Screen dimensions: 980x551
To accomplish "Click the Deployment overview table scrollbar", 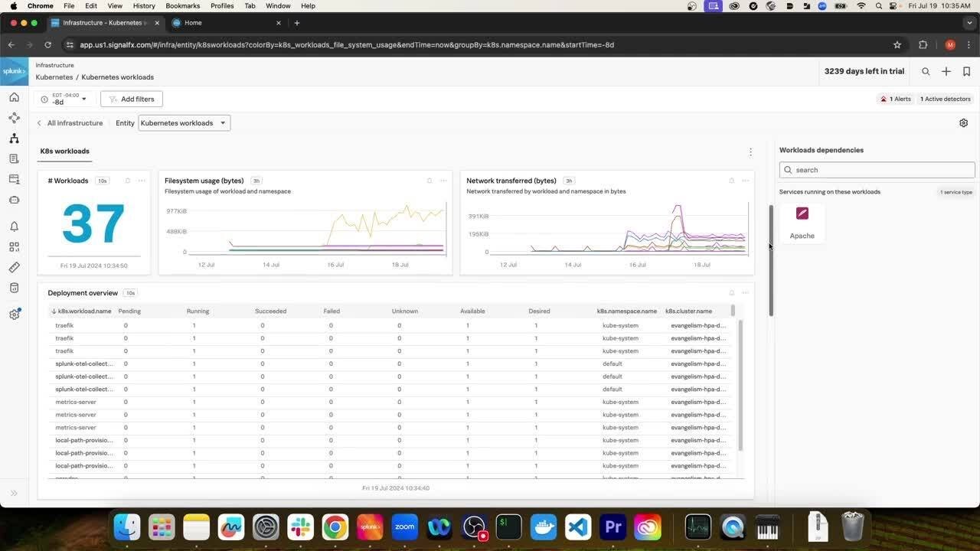I will point(740,385).
